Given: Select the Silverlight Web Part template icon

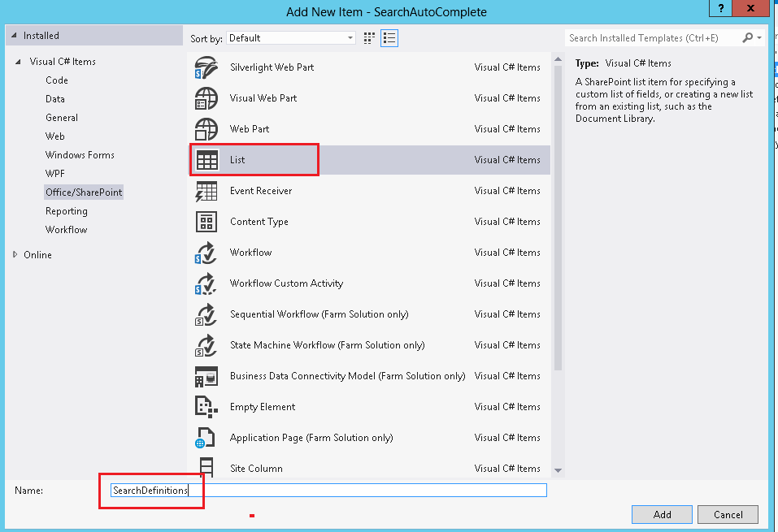Looking at the screenshot, I should coord(206,67).
